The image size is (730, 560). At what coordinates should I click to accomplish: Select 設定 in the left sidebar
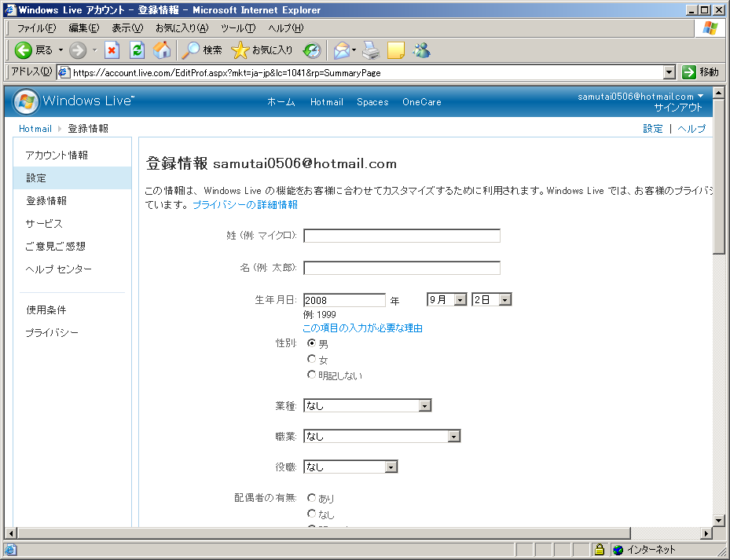pos(72,178)
